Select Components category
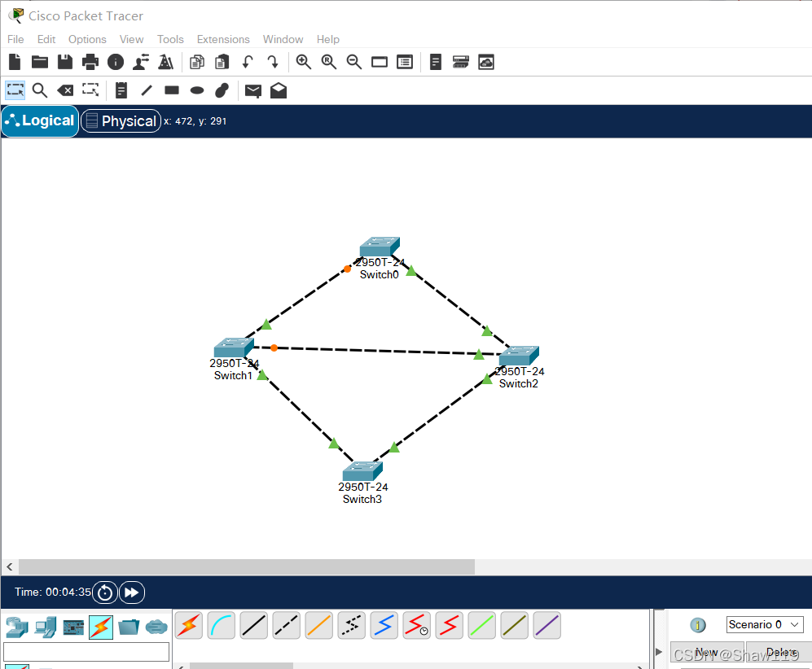 (73, 627)
